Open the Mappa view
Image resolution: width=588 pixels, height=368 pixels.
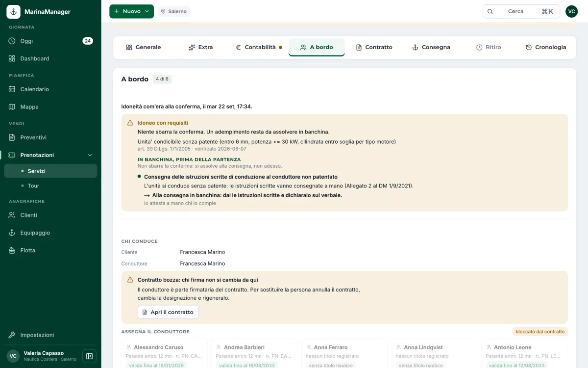pos(50,106)
